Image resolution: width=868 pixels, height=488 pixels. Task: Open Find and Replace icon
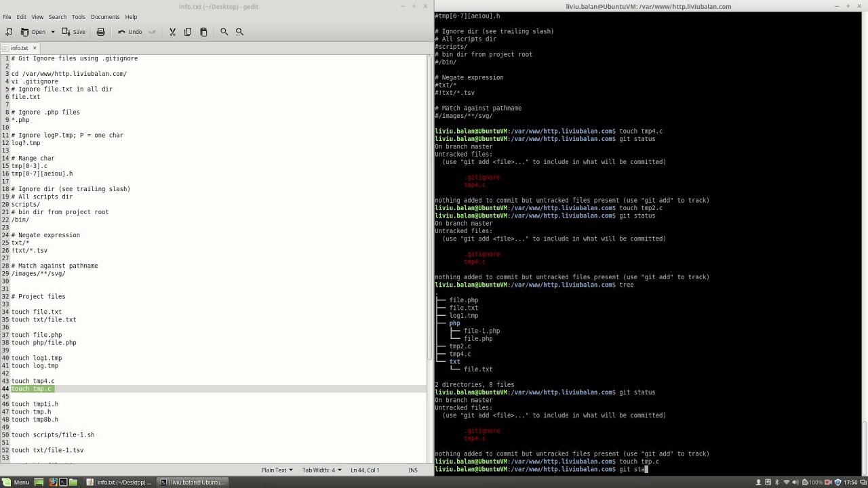coord(239,32)
